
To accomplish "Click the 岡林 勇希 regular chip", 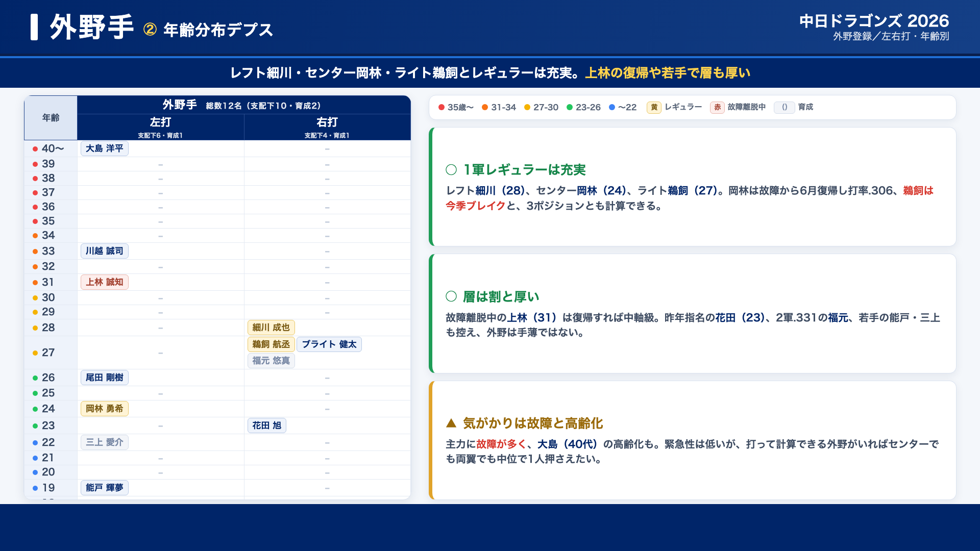I will point(104,409).
